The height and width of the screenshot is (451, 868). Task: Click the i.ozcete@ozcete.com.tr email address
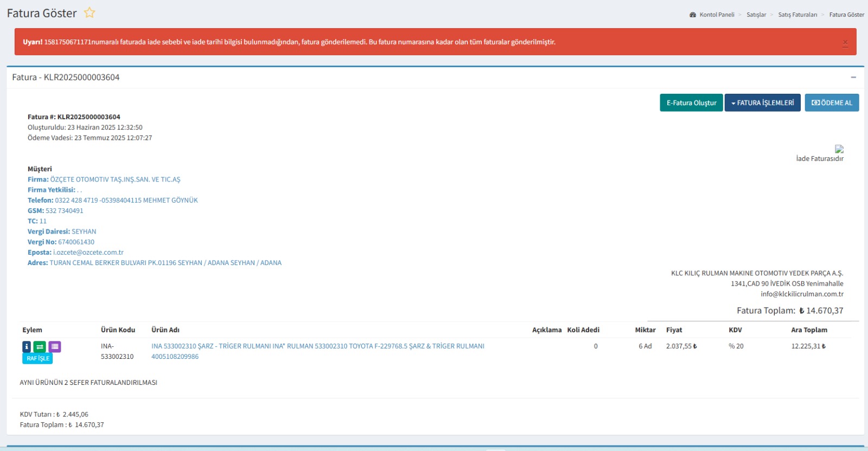click(88, 253)
